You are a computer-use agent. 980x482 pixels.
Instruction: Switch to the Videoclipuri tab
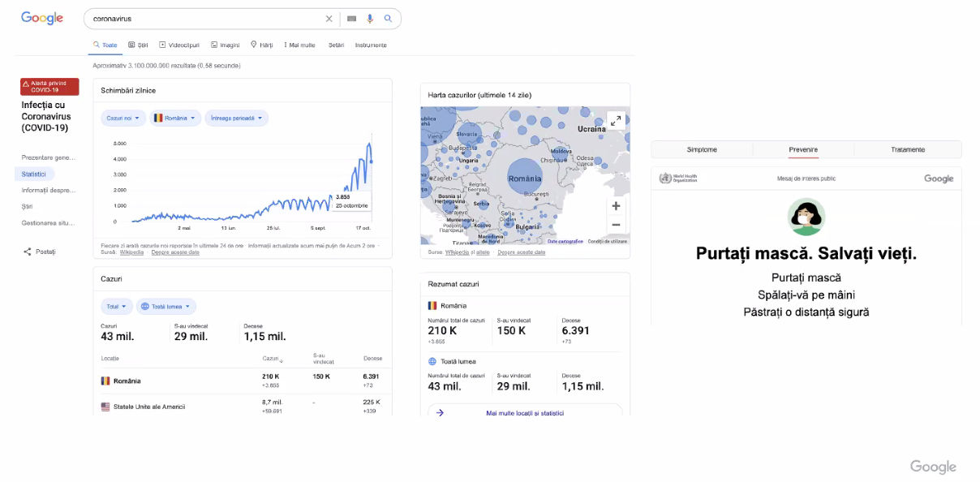[x=179, y=45]
